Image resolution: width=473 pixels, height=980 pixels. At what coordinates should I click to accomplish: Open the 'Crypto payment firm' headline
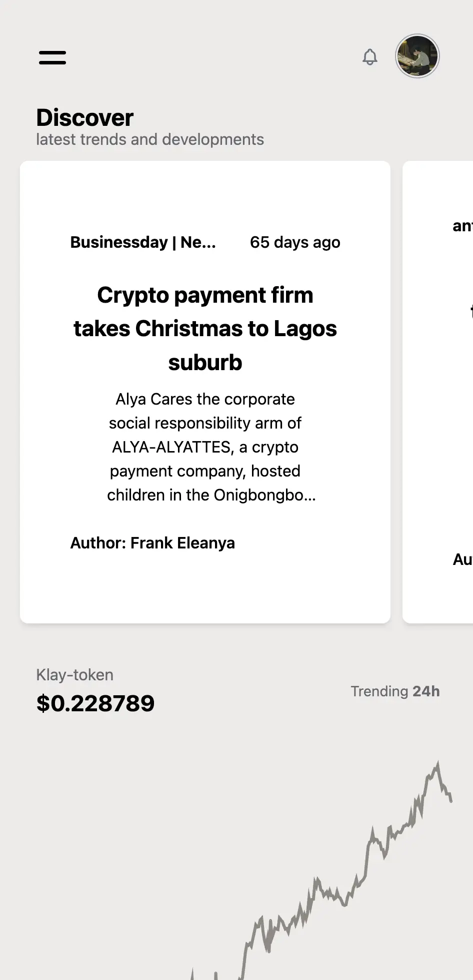click(x=205, y=328)
